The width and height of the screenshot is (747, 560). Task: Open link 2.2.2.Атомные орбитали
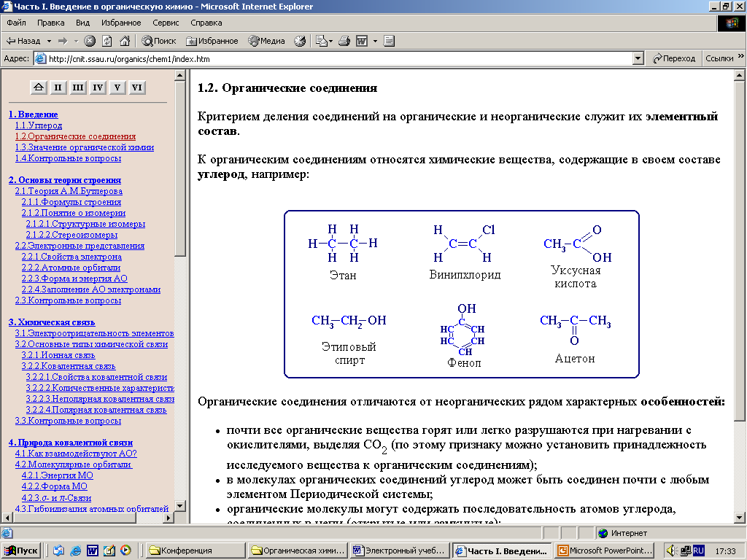[x=71, y=268]
